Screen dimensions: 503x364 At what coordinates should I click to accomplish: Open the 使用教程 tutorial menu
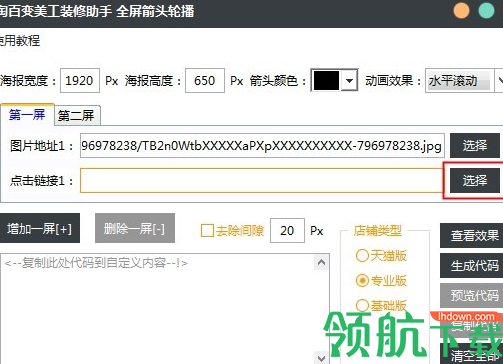[x=19, y=41]
